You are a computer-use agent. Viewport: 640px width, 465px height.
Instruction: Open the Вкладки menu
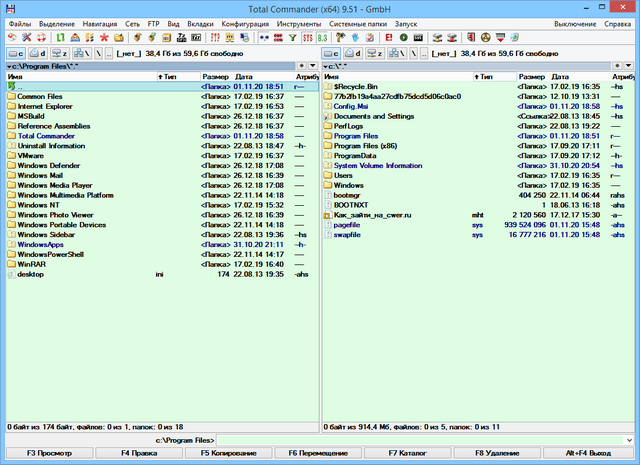(x=199, y=23)
